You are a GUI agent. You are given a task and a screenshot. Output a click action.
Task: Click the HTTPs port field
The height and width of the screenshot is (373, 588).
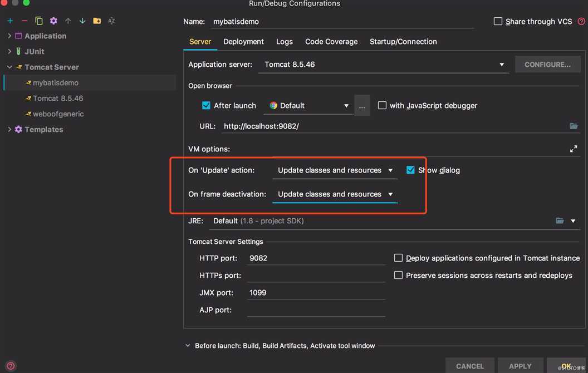[316, 275]
